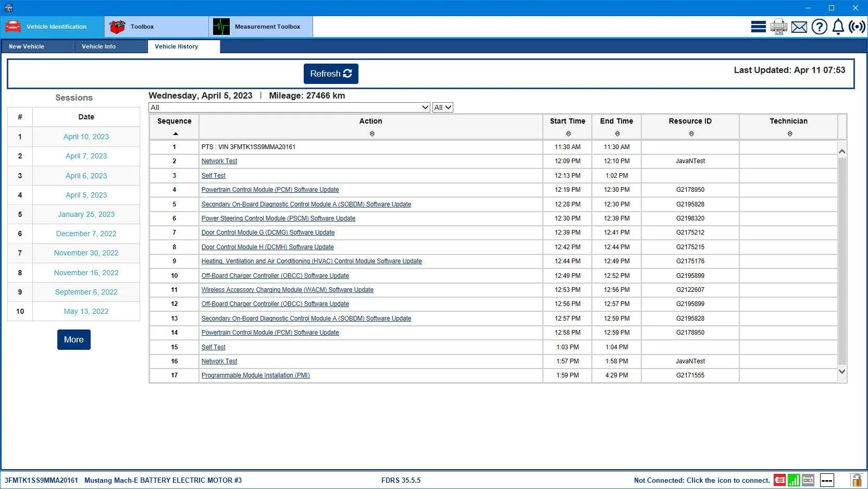Click the Refresh button
The width and height of the screenshot is (868, 489).
[x=331, y=74]
